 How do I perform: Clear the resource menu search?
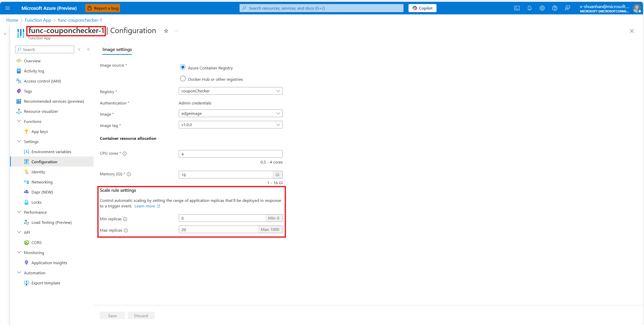pyautogui.click(x=79, y=49)
